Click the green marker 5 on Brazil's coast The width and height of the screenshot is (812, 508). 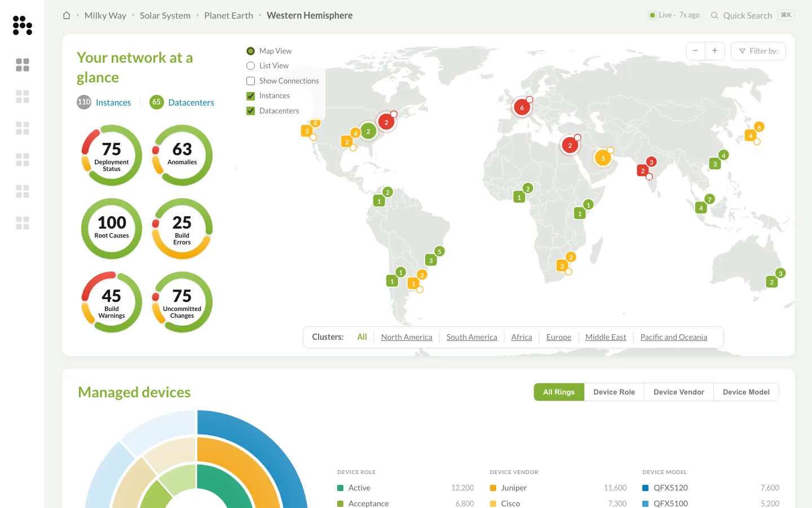pyautogui.click(x=439, y=251)
